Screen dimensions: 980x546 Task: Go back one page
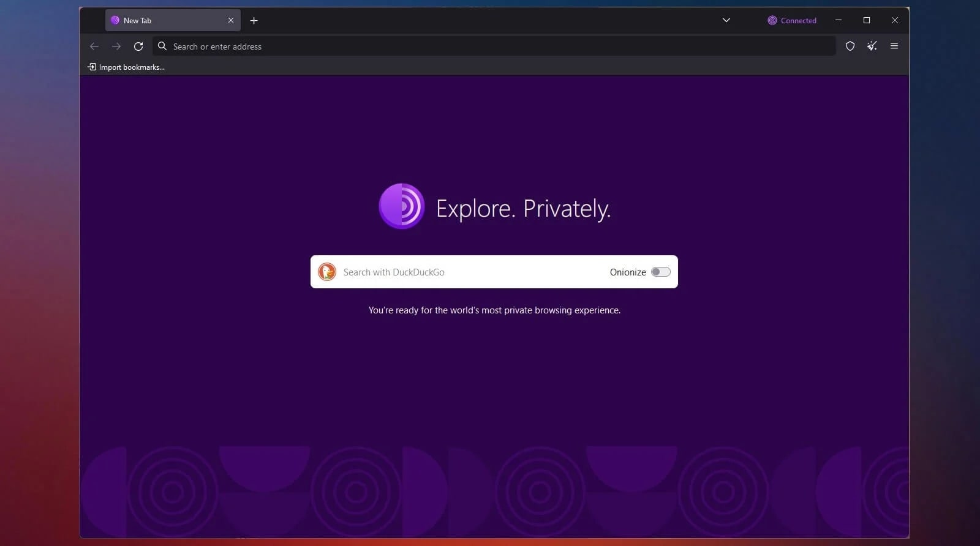pyautogui.click(x=94, y=47)
